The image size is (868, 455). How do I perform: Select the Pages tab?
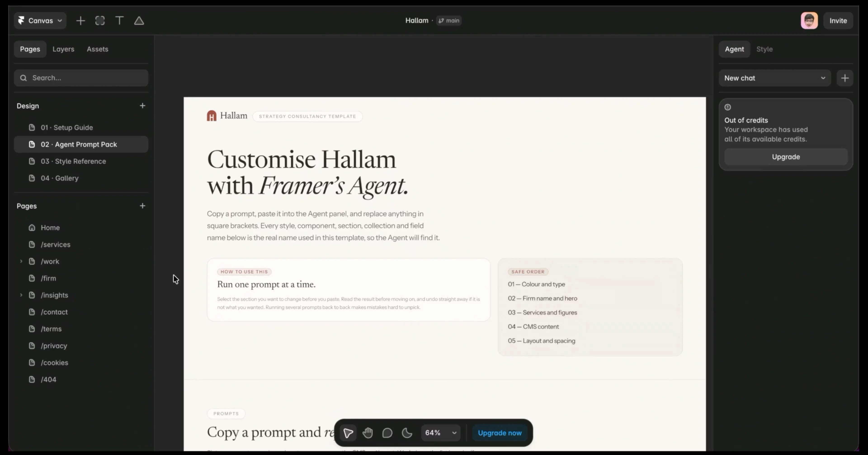[x=30, y=49]
